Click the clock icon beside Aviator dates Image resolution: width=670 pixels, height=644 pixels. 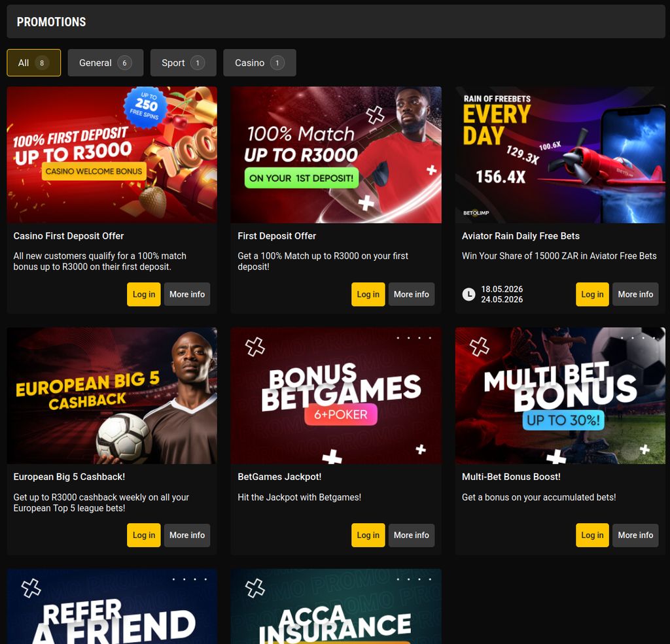[x=468, y=294]
